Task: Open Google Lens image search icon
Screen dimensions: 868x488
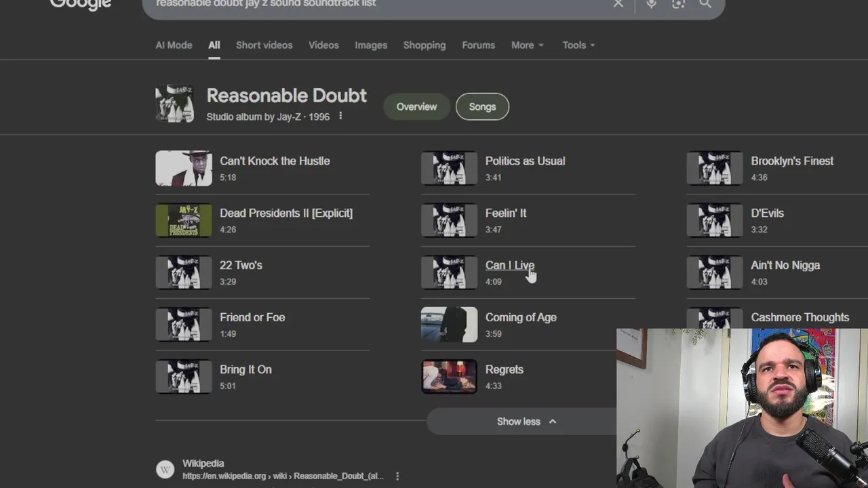Action: pos(678,4)
